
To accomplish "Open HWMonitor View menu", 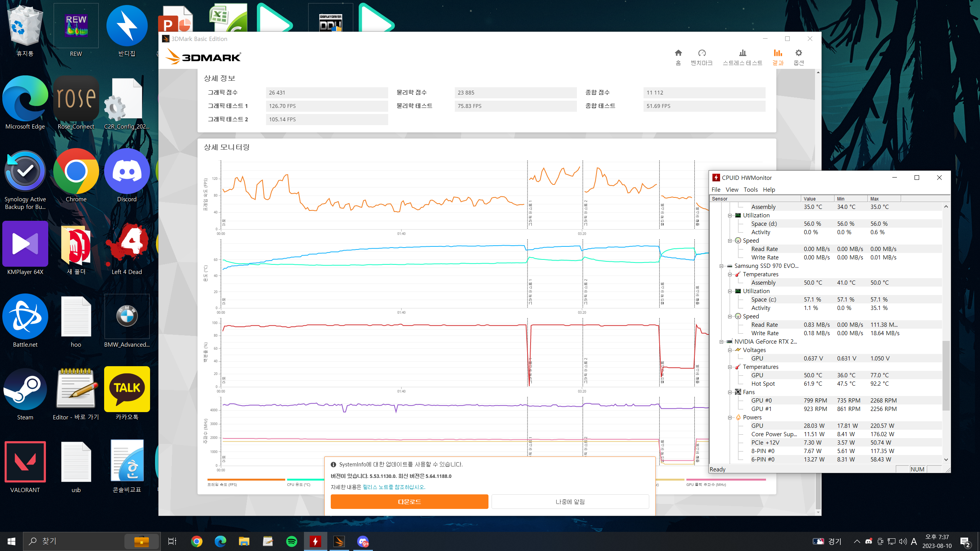I will click(x=732, y=189).
